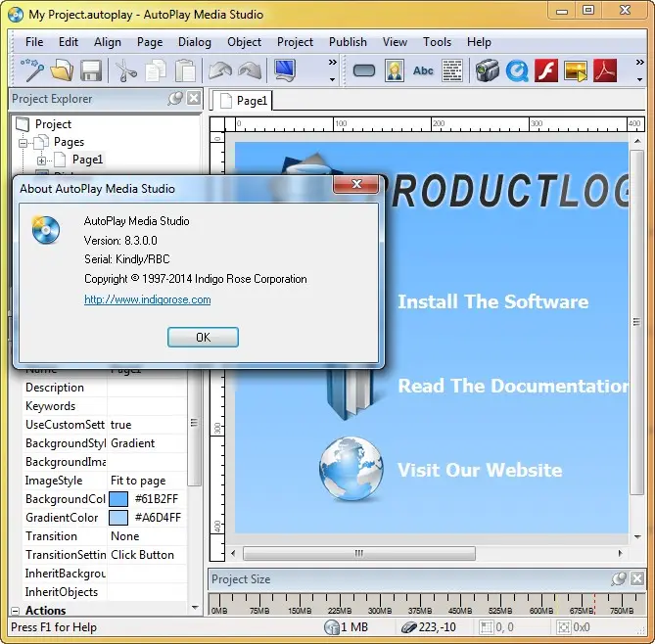Open the indigorose.com link

point(148,299)
